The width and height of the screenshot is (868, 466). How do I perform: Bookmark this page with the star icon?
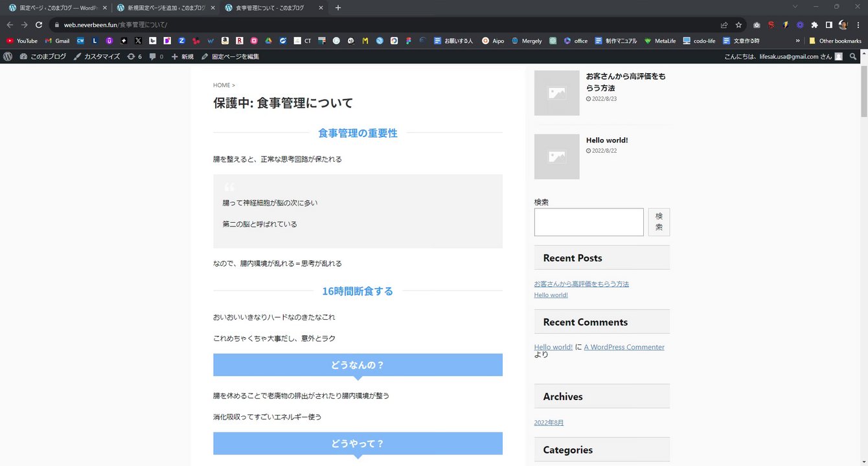coord(738,25)
